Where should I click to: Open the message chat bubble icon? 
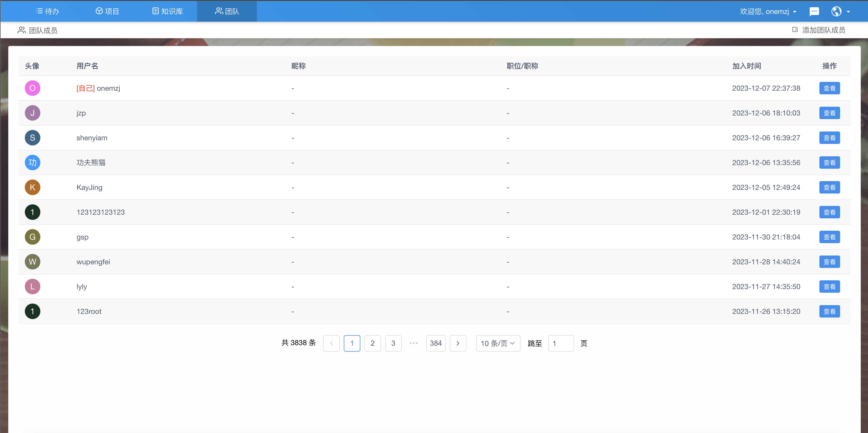[x=814, y=11]
